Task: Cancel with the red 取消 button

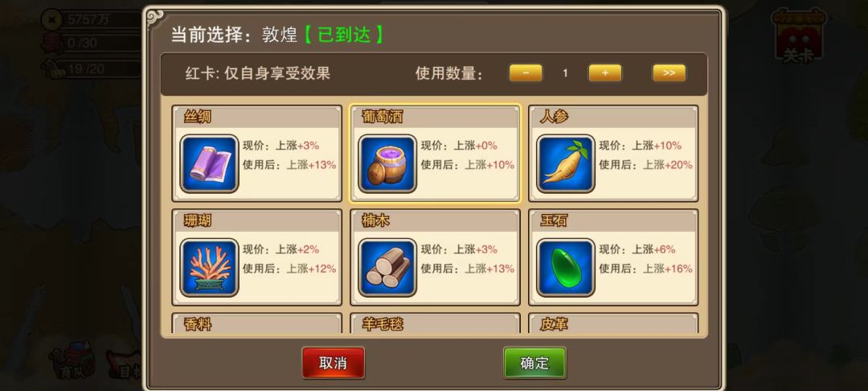Action: click(334, 364)
